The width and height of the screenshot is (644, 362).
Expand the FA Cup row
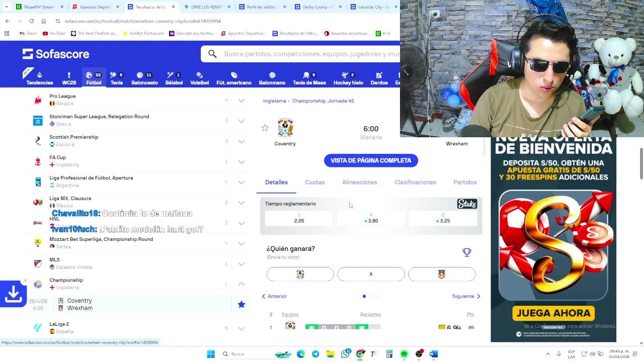tap(242, 162)
